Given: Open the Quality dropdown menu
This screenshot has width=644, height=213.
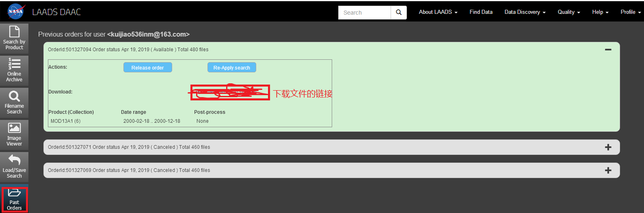Looking at the screenshot, I should (569, 12).
